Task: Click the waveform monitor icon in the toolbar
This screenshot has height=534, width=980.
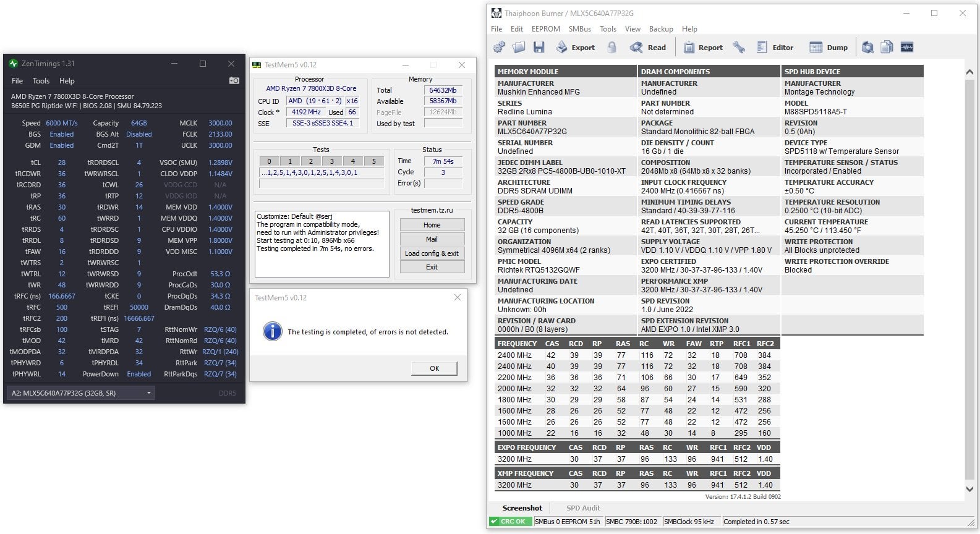Action: 907,48
